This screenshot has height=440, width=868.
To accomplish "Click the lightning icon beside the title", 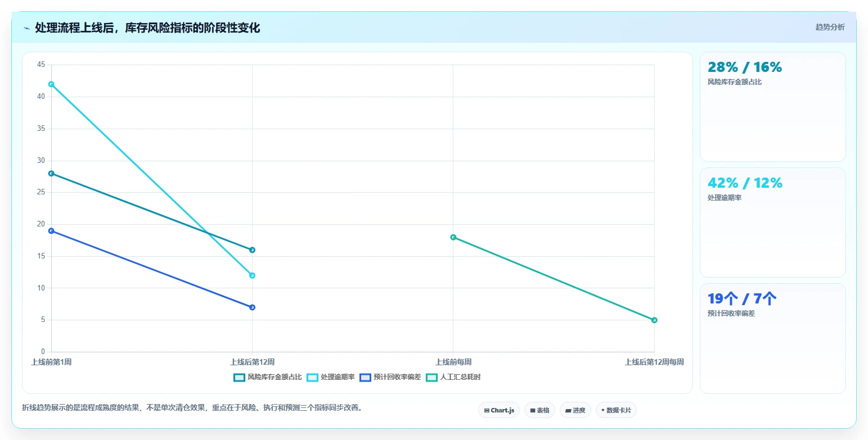I will (x=27, y=28).
